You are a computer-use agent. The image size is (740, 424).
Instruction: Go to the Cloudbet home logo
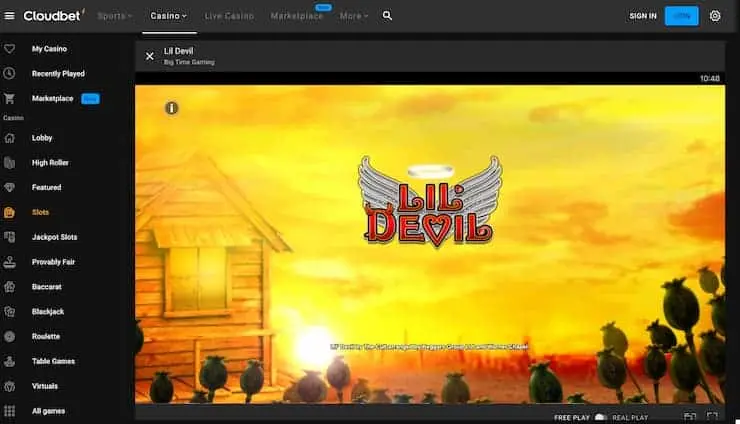[x=54, y=16]
